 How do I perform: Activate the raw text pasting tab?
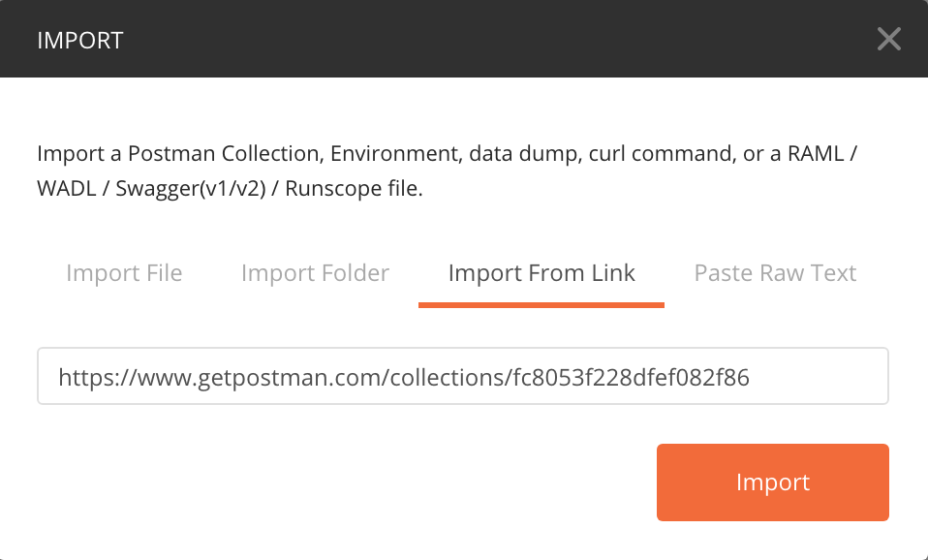(775, 273)
